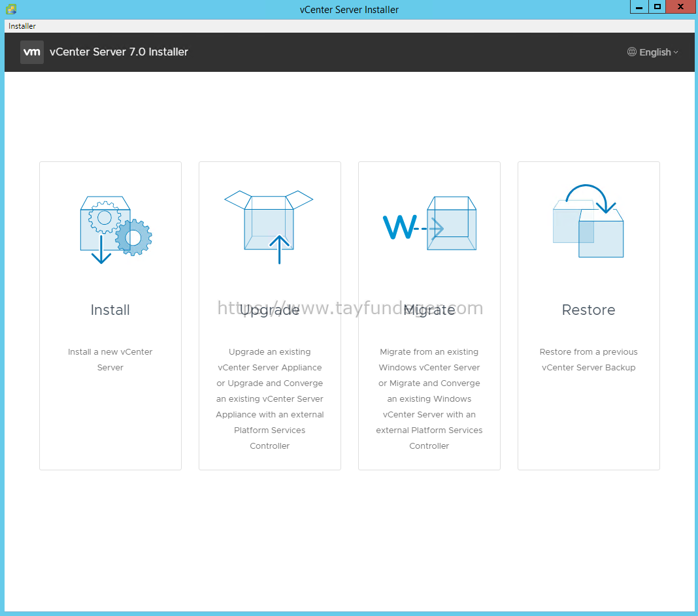Click the Migrate Windows-to-box icon
698x616 pixels.
coord(429,223)
